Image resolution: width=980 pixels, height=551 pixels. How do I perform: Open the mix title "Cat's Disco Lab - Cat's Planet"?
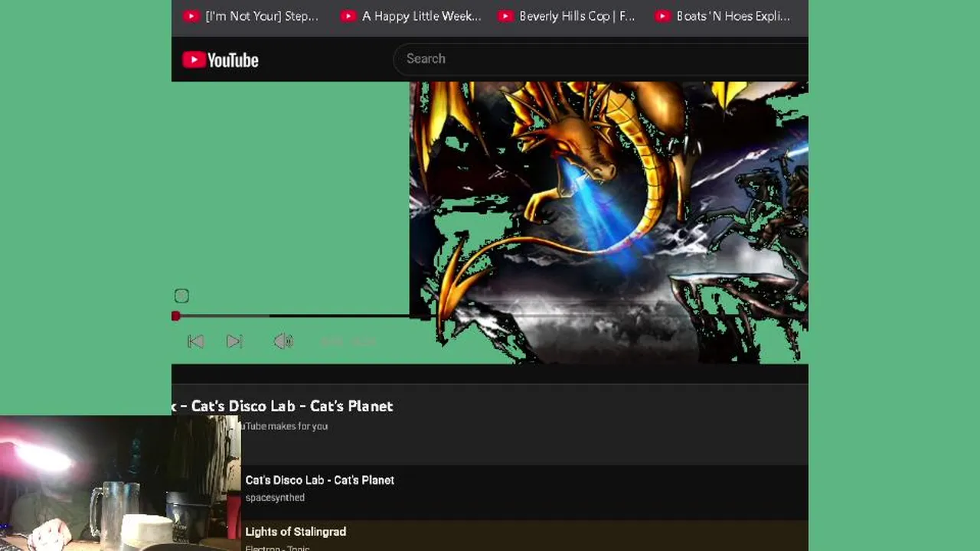click(283, 406)
